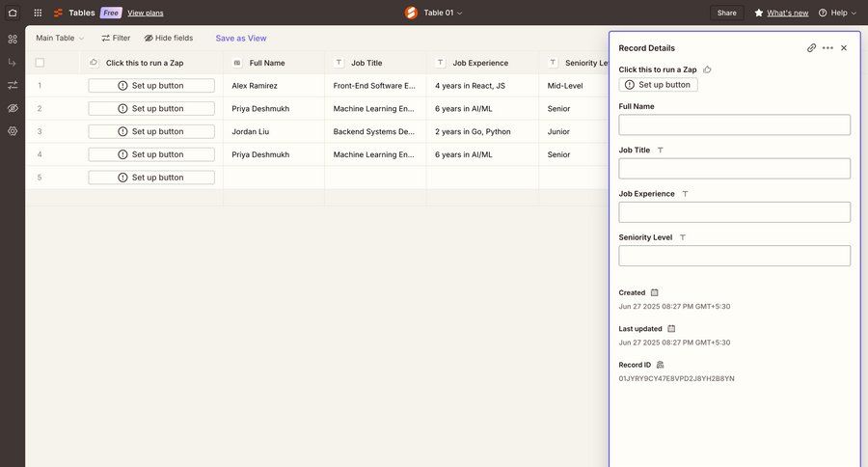
Task: Open the Zapier home icon
Action: pyautogui.click(x=13, y=13)
